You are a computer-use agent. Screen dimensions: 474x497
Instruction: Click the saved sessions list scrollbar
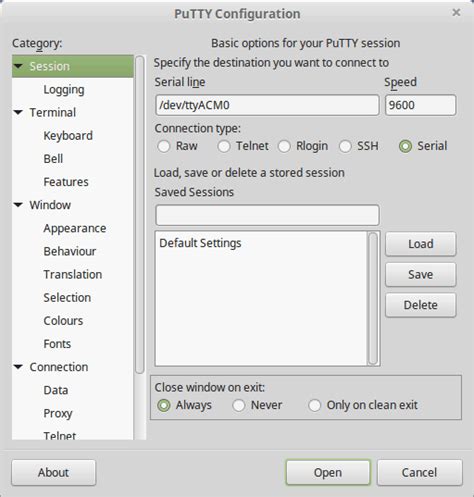pyautogui.click(x=373, y=299)
